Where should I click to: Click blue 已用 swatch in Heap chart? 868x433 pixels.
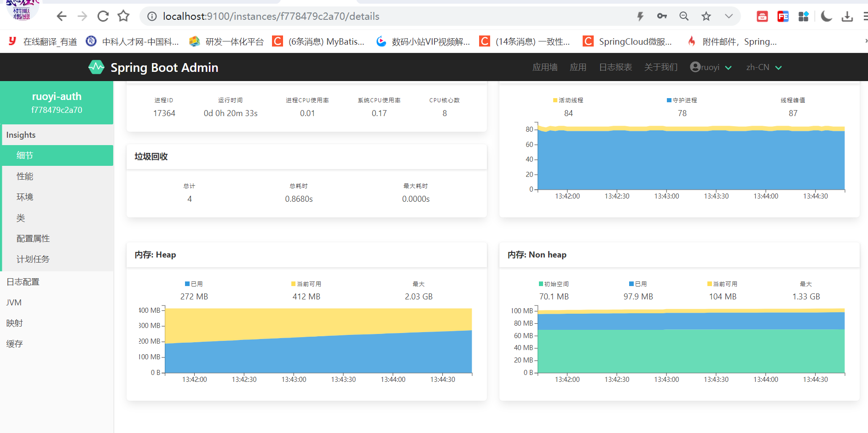[x=187, y=284]
